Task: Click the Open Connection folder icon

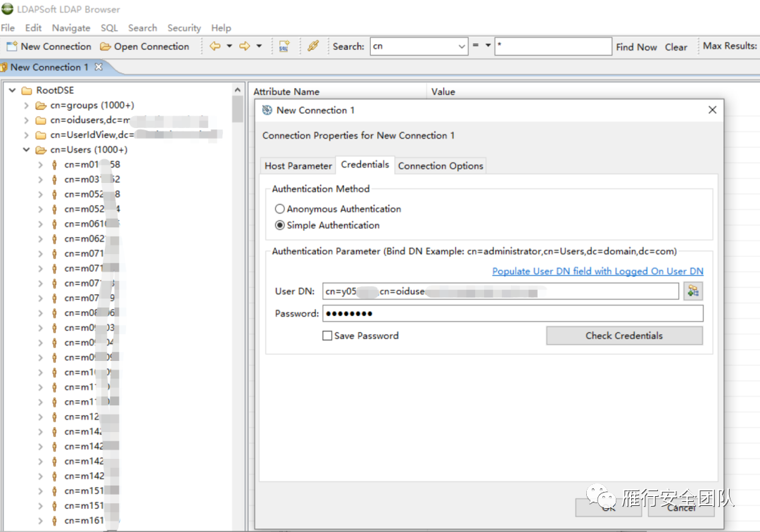Action: click(105, 46)
